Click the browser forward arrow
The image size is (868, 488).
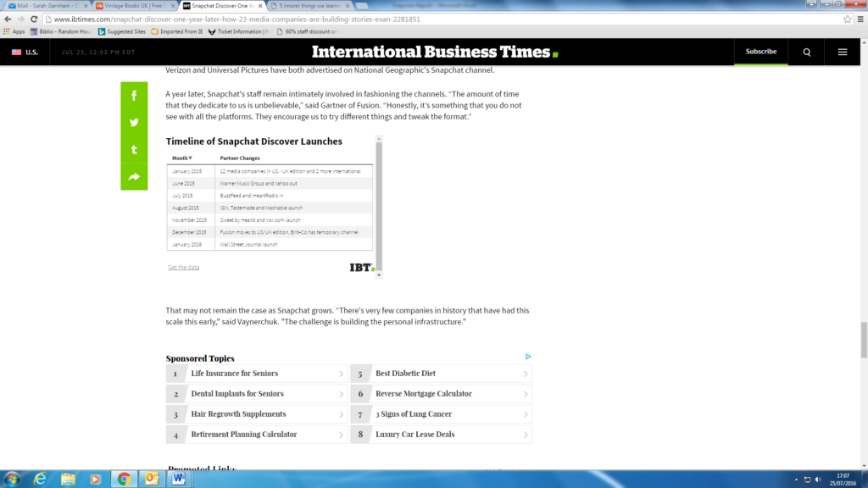tap(21, 19)
